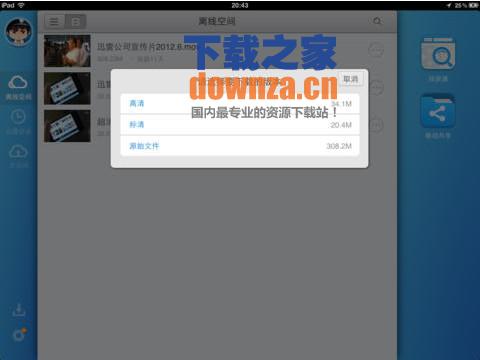The image size is (480, 360).
Task: Click the 20.4M size value in dialog
Action: [341, 125]
